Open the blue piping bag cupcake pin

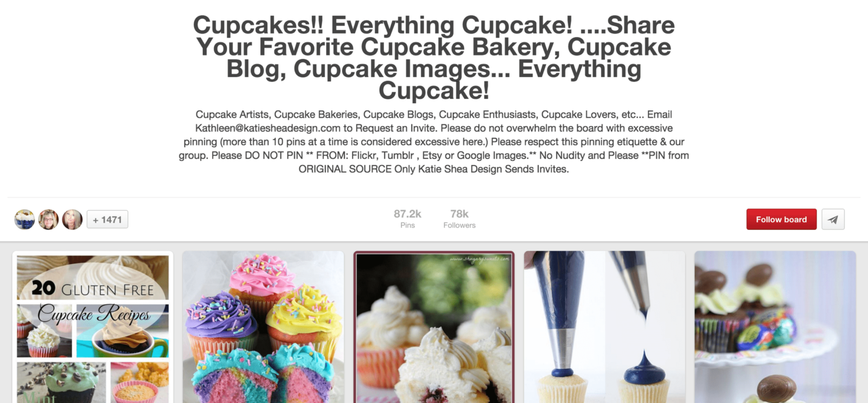point(604,327)
